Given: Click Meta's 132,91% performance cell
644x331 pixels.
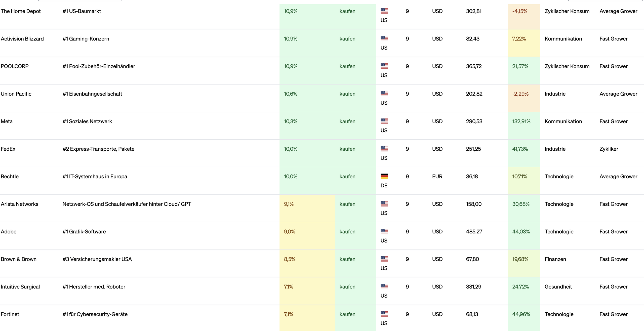Looking at the screenshot, I should [x=521, y=121].
